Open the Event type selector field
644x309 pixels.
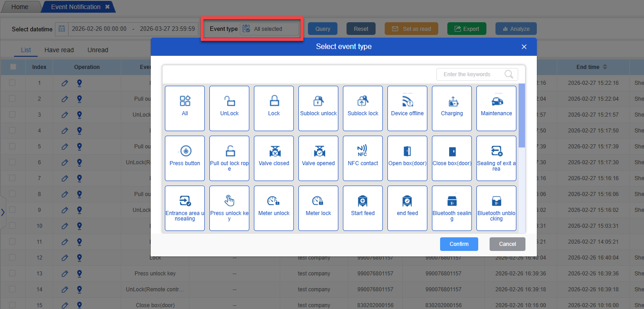click(270, 29)
